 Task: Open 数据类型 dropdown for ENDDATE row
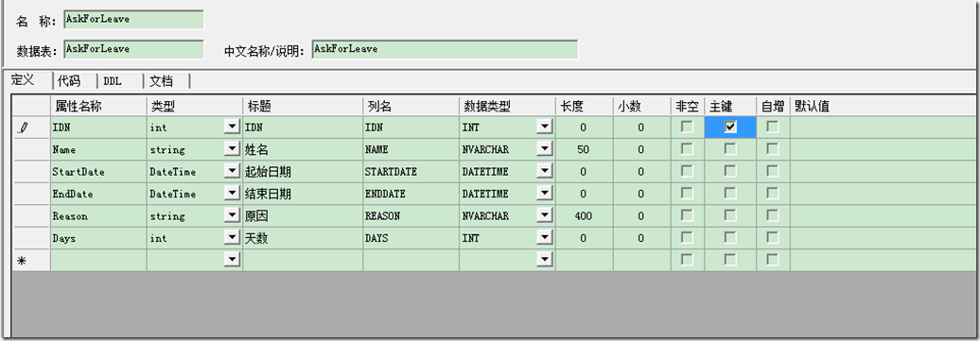pyautogui.click(x=545, y=194)
